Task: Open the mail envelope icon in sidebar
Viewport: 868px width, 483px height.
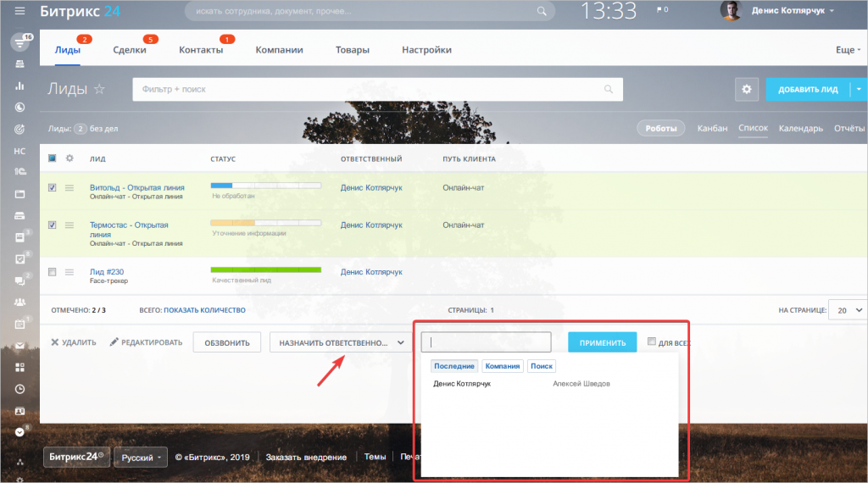Action: [20, 346]
